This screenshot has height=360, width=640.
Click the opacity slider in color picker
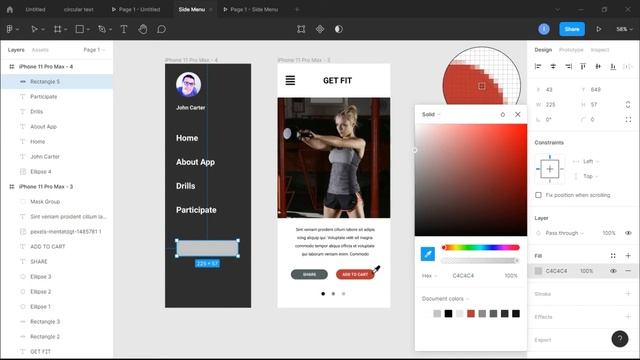[x=480, y=260]
